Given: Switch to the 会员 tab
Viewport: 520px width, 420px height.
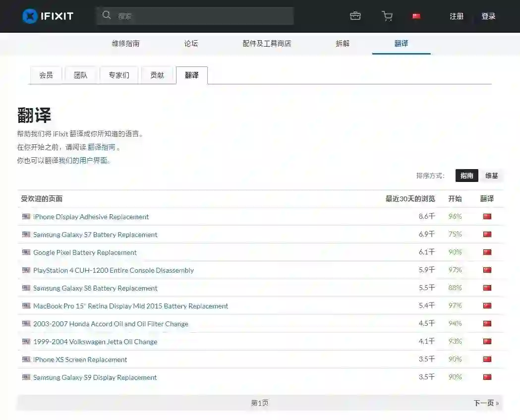Looking at the screenshot, I should [x=46, y=75].
